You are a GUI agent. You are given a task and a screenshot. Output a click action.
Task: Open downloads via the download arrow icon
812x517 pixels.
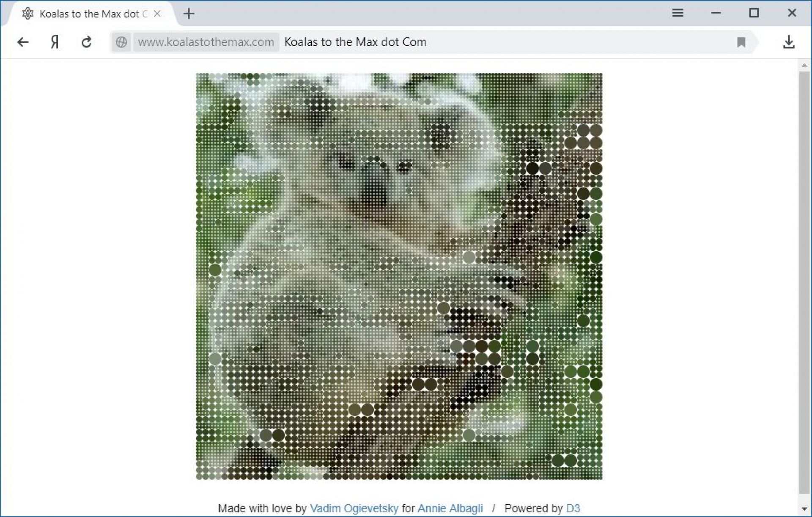(x=789, y=42)
